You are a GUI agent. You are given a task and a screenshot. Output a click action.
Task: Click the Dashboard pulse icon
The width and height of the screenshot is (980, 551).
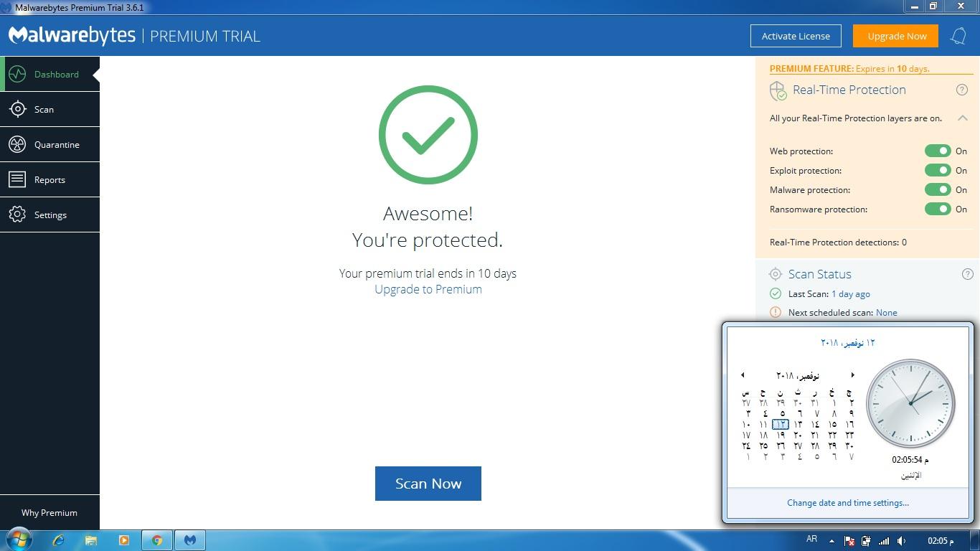(17, 74)
